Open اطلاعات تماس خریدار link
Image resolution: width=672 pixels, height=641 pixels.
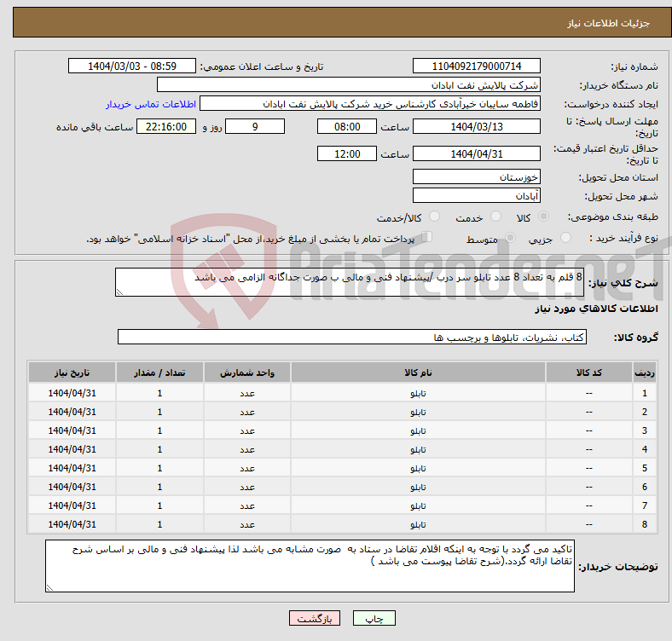[151, 104]
